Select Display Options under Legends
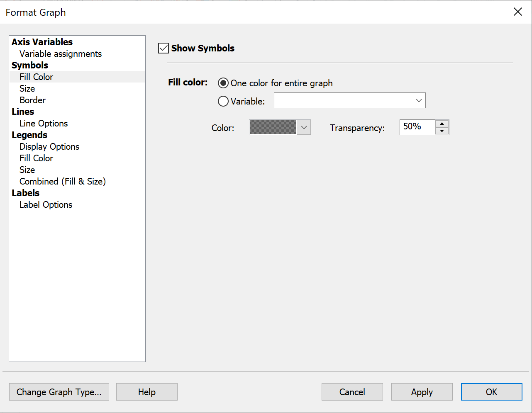Screen dimensions: 532x413 pyautogui.click(x=49, y=147)
